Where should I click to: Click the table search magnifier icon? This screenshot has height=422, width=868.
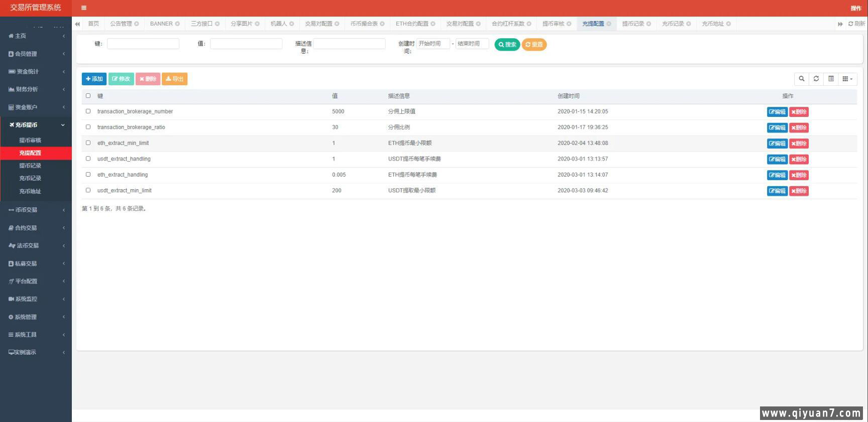pos(802,79)
